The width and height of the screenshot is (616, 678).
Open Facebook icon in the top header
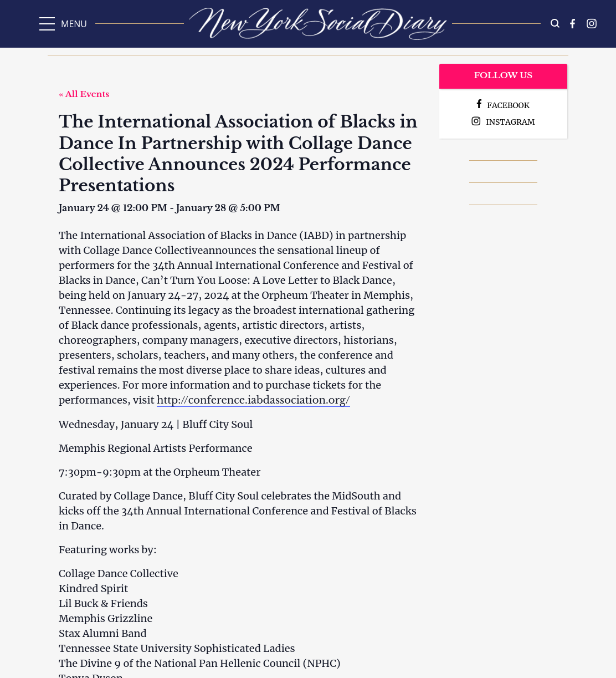(x=573, y=23)
